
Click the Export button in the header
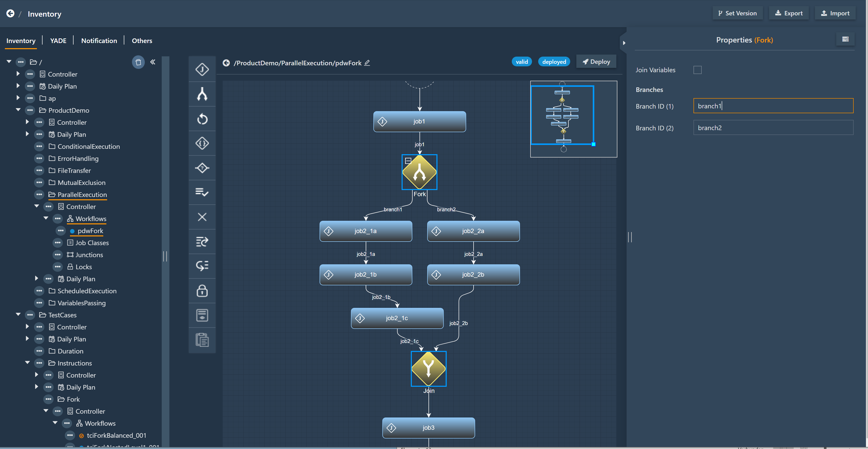click(x=789, y=13)
